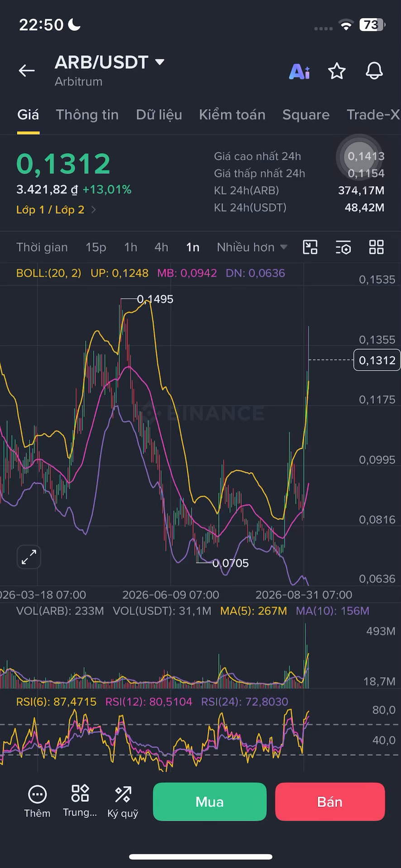Expand the chart to fullscreen
This screenshot has height=868, width=401.
pyautogui.click(x=29, y=557)
